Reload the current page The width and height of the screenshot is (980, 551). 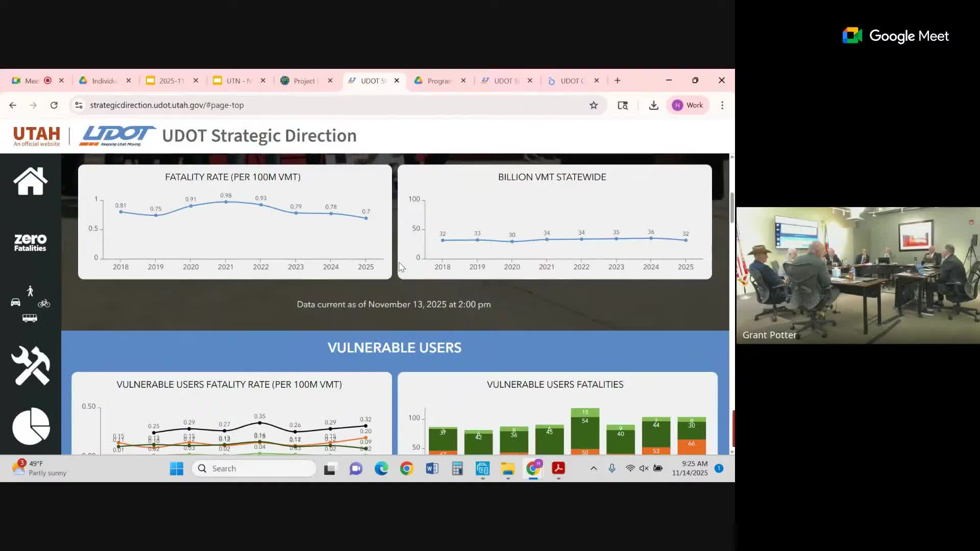pyautogui.click(x=54, y=105)
